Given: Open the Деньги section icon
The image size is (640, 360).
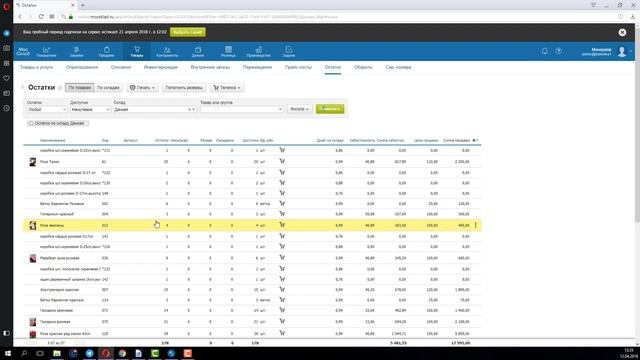Looking at the screenshot, I should click(x=198, y=51).
